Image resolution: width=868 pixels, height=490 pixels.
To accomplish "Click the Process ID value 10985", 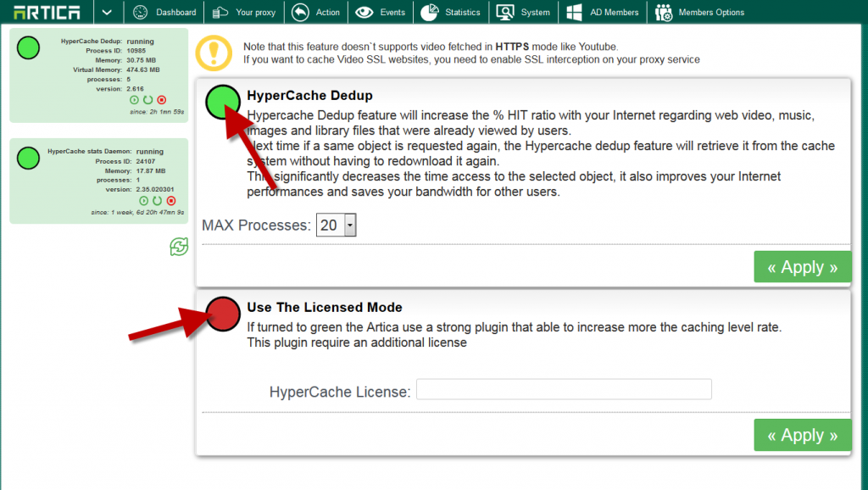I will [136, 50].
